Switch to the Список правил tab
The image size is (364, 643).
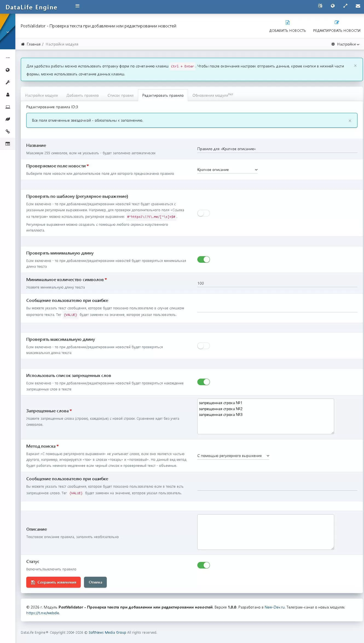[120, 96]
